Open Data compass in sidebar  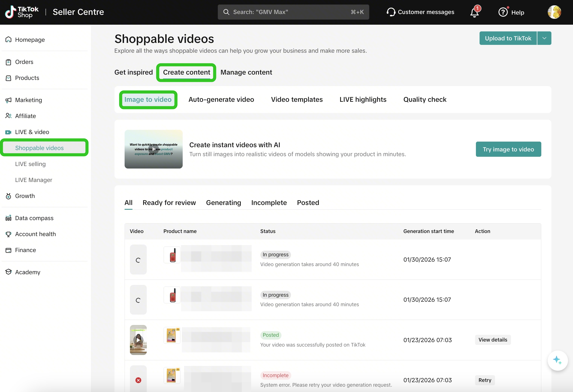coord(34,218)
